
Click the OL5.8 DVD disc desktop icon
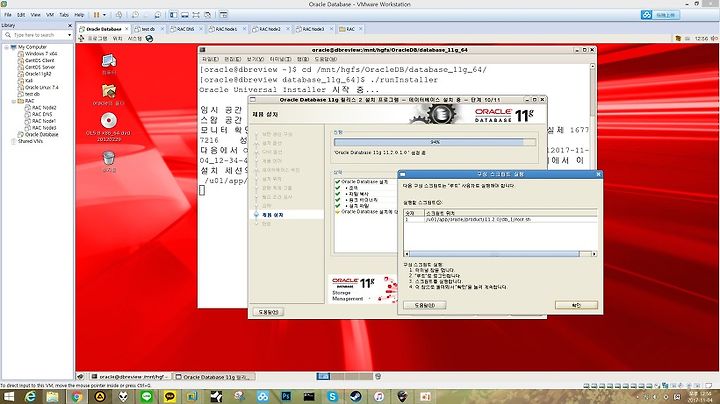(x=109, y=121)
